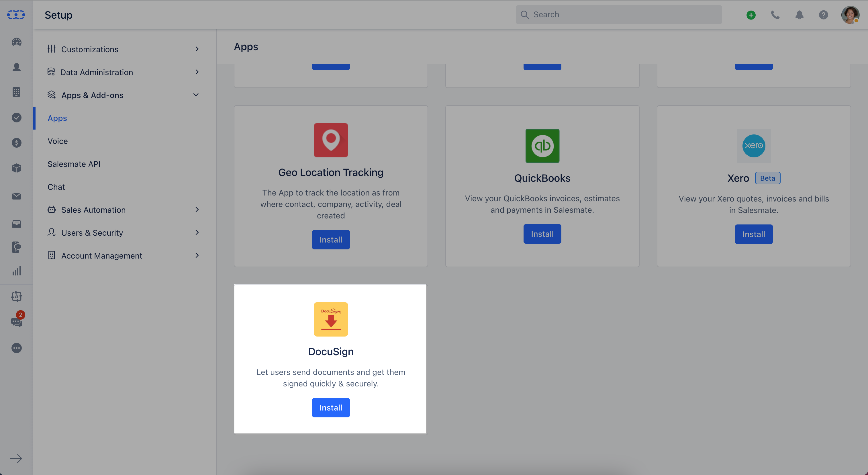The image size is (868, 475).
Task: Click the Xero title text
Action: (738, 178)
